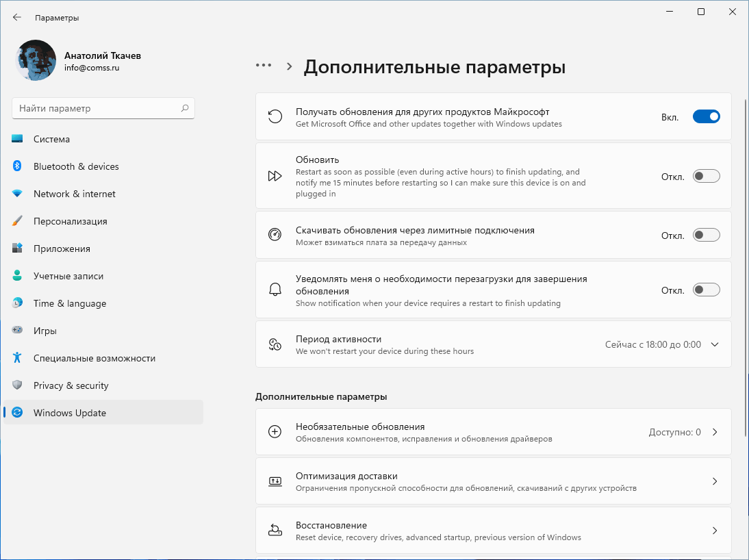This screenshot has height=560, width=749.
Task: Open Оптимизация доставки settings
Action: (x=493, y=481)
